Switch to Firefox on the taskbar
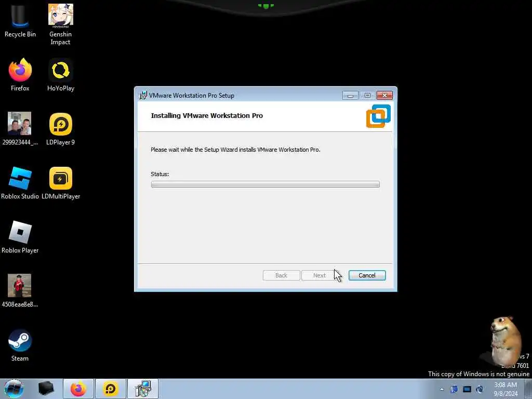The height and width of the screenshot is (399, 532). (78, 389)
